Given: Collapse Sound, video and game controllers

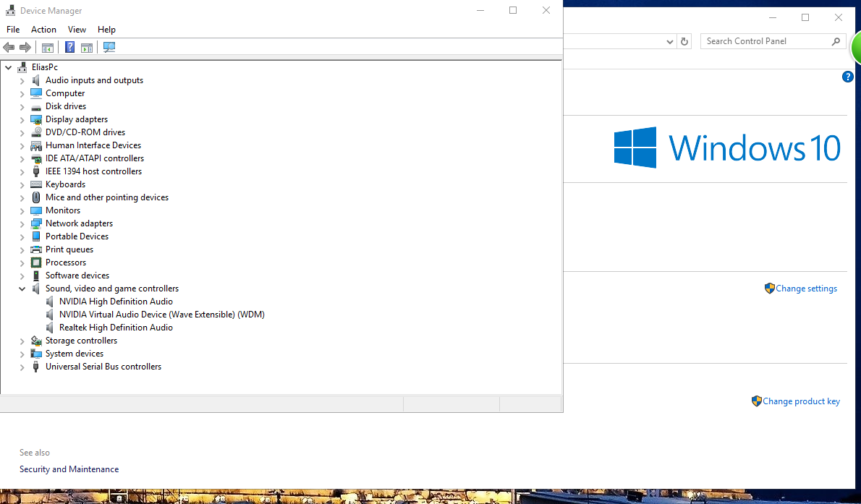Looking at the screenshot, I should click(22, 289).
